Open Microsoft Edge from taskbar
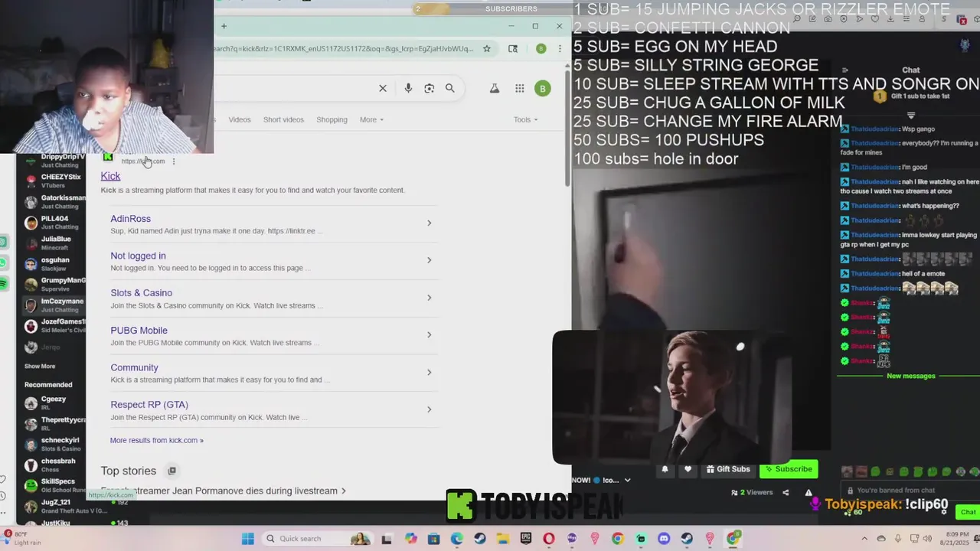This screenshot has width=980, height=551. [456, 539]
